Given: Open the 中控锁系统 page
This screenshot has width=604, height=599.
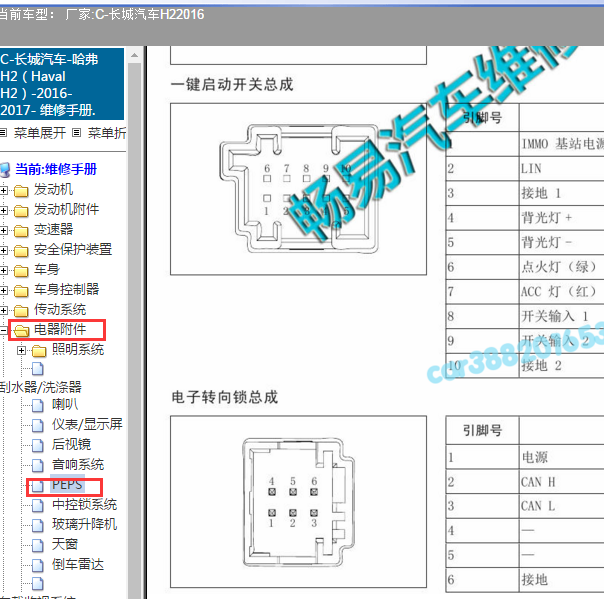Looking at the screenshot, I should [x=84, y=504].
